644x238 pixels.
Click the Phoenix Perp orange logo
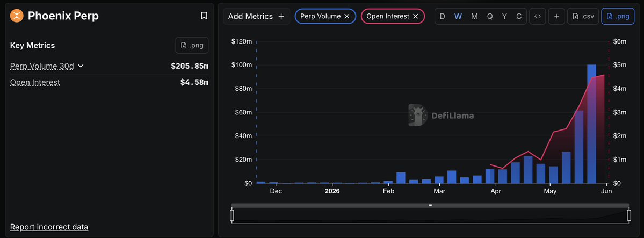point(17,16)
